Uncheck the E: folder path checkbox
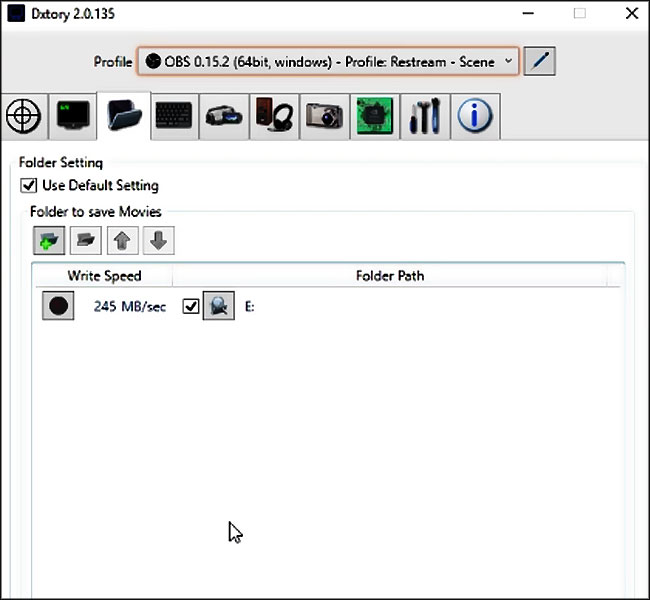 tap(191, 306)
